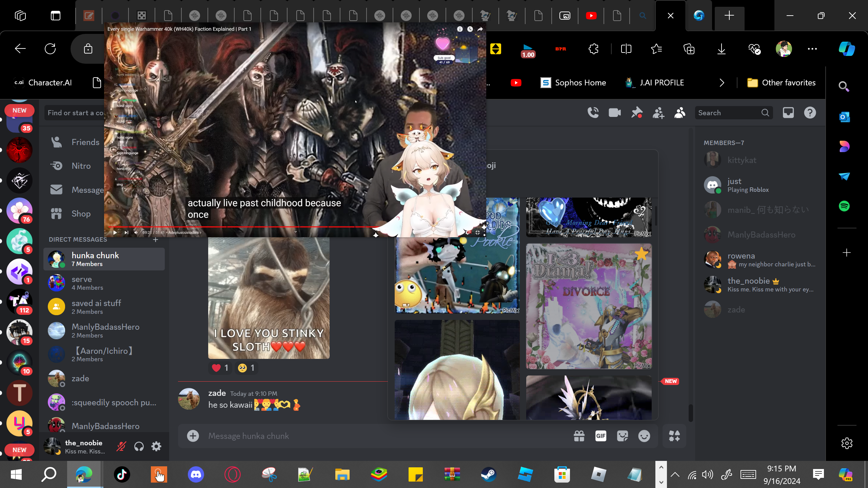Open Find or start a conversation
Image resolution: width=868 pixels, height=488 pixels.
tap(75, 113)
